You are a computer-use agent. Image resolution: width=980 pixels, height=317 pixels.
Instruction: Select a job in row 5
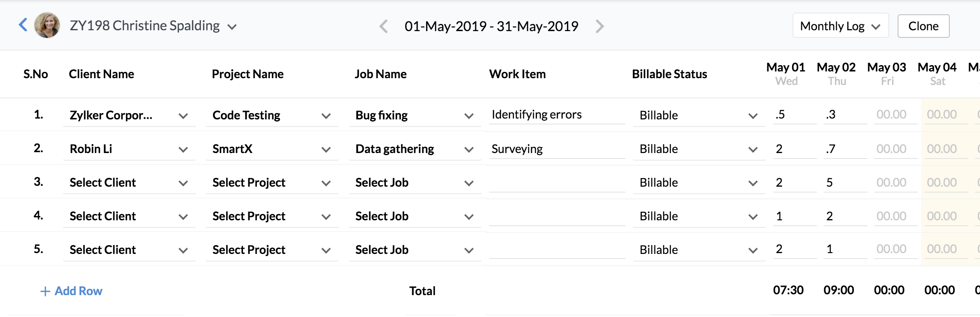(415, 250)
